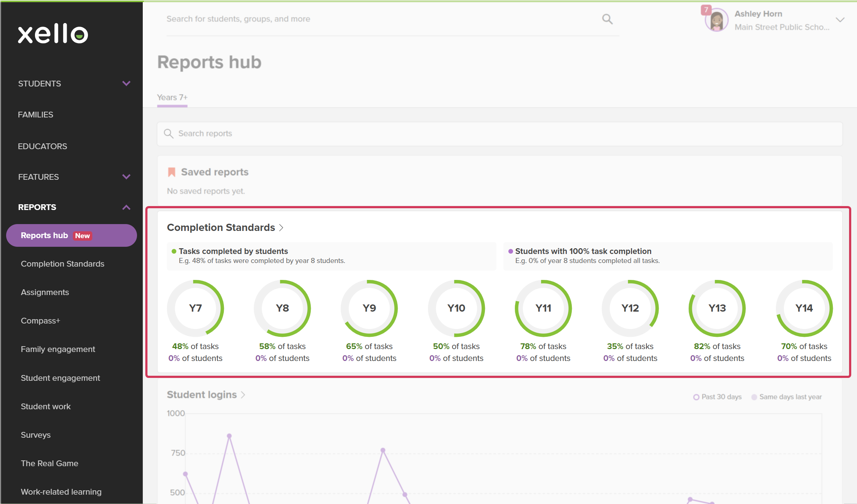Collapse the REPORTS section chevron
Viewport: 857px width, 504px height.
pos(126,208)
